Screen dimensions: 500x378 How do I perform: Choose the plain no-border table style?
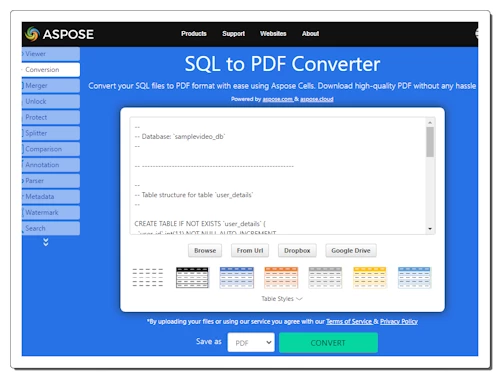click(x=148, y=277)
